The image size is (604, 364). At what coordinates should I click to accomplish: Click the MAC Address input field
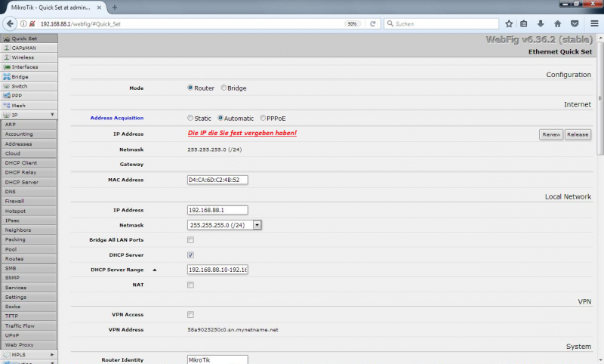tap(217, 180)
